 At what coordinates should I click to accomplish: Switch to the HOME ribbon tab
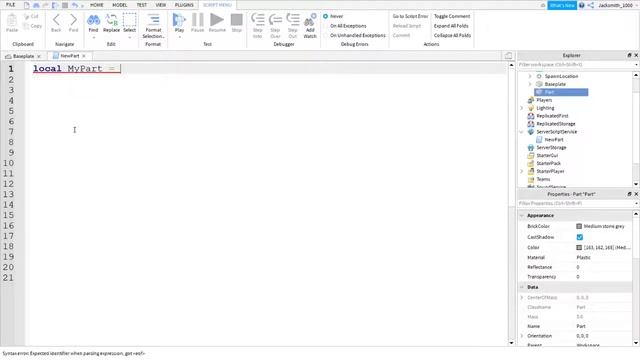click(97, 5)
